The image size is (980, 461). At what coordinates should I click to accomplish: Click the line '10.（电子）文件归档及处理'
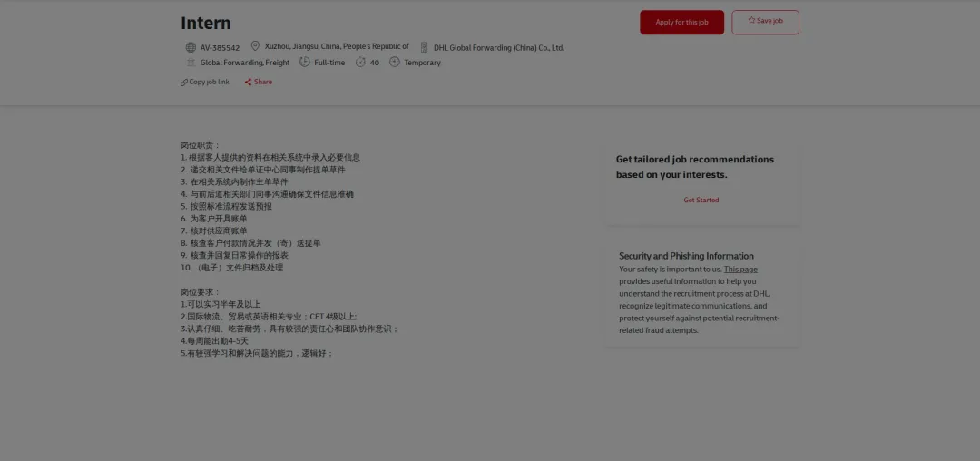pyautogui.click(x=232, y=268)
